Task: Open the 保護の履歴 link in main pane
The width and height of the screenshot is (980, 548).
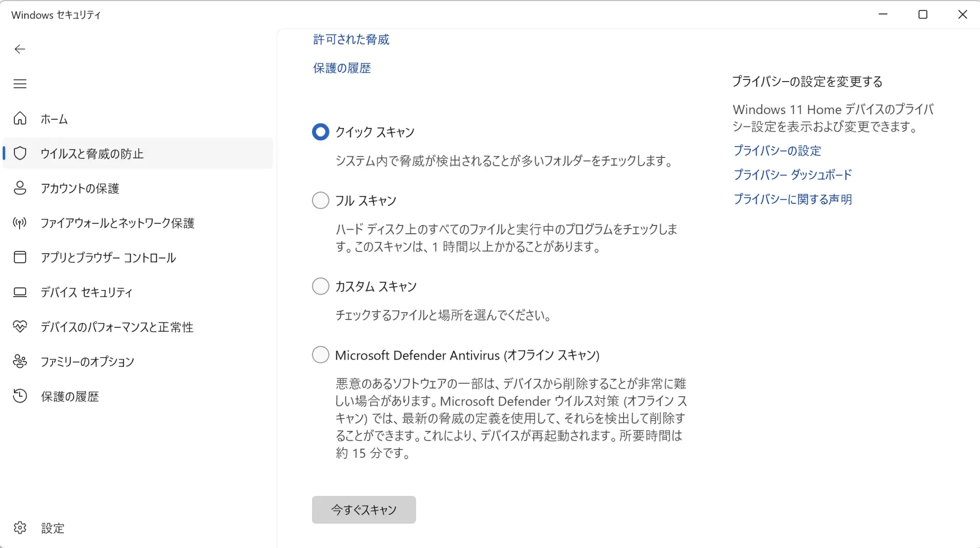Action: [342, 68]
